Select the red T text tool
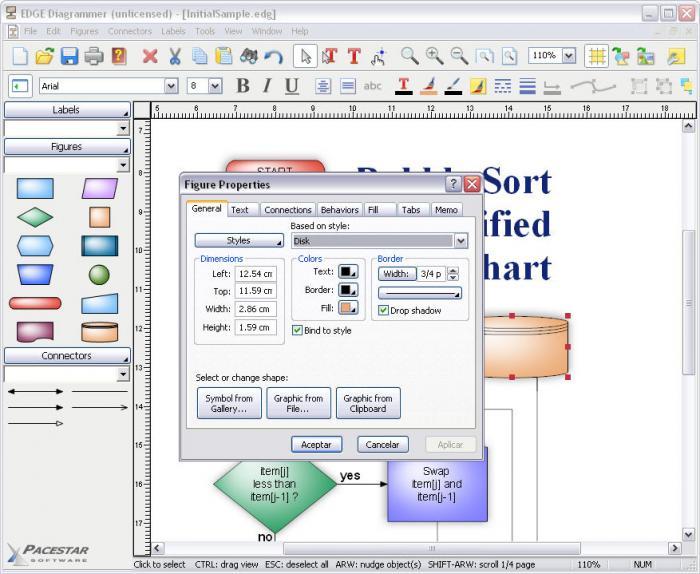This screenshot has height=574, width=700. [x=354, y=56]
